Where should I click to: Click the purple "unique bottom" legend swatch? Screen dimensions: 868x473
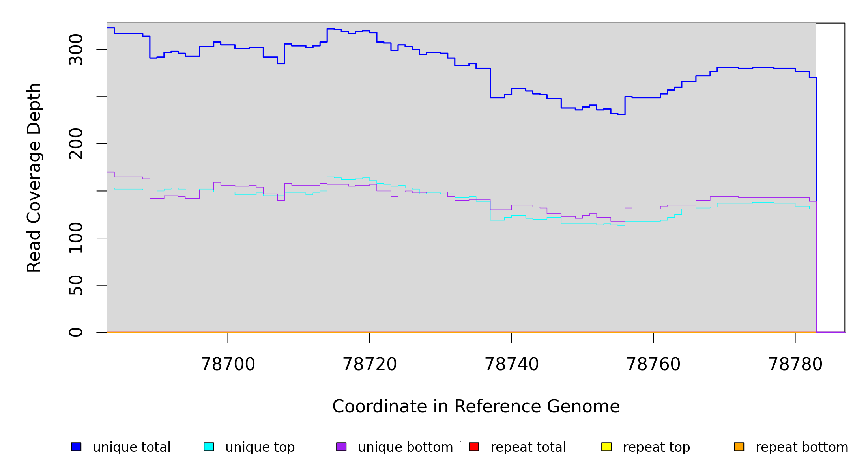(x=341, y=447)
